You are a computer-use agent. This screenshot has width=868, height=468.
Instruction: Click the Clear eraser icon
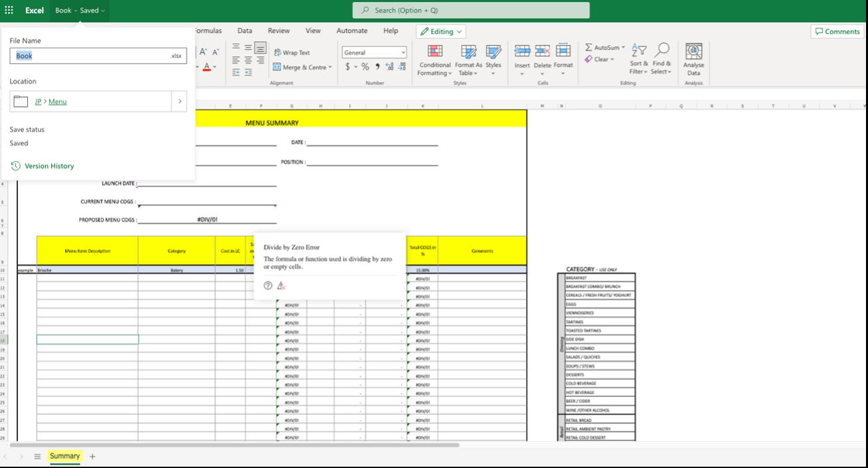pyautogui.click(x=588, y=59)
